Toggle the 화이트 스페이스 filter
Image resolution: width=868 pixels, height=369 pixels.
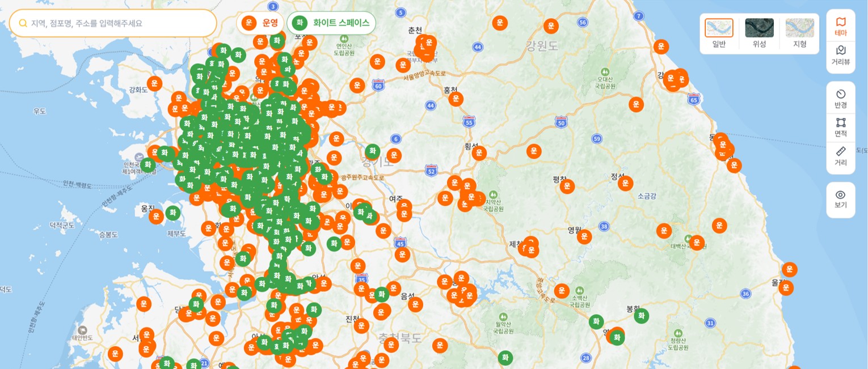click(x=331, y=23)
